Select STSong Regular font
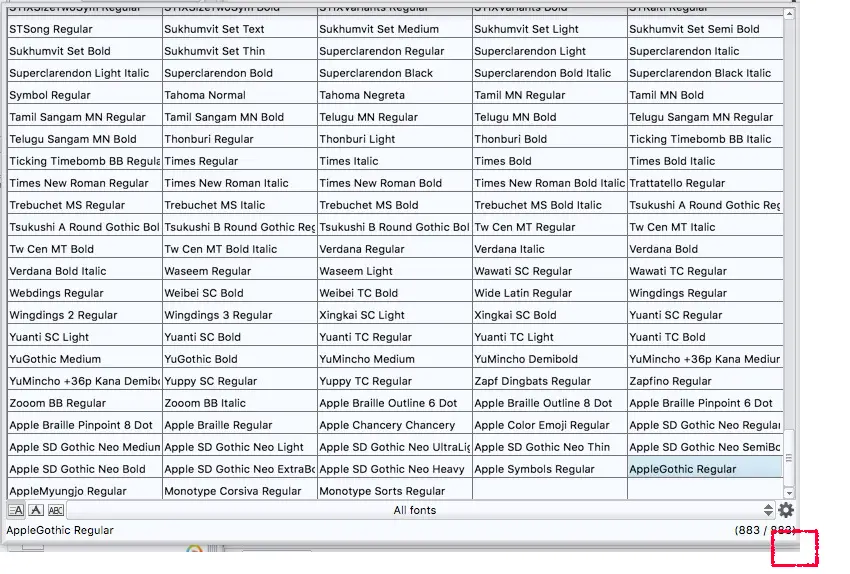 85,29
